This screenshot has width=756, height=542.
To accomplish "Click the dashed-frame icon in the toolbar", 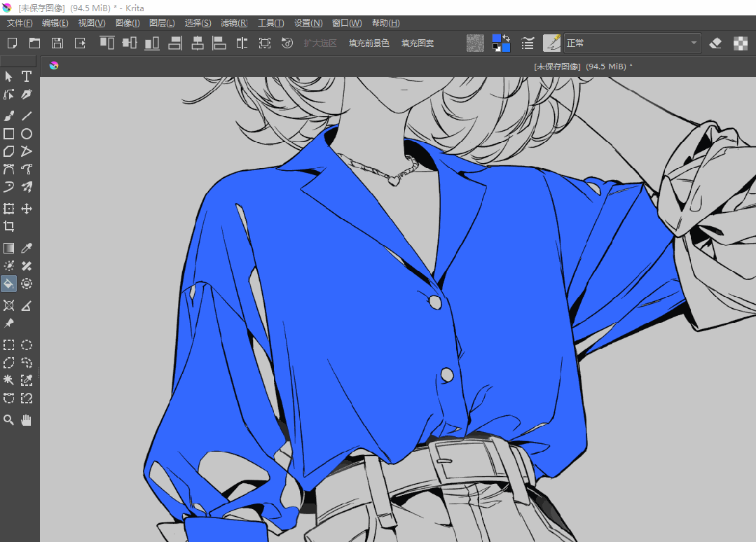I will point(265,43).
